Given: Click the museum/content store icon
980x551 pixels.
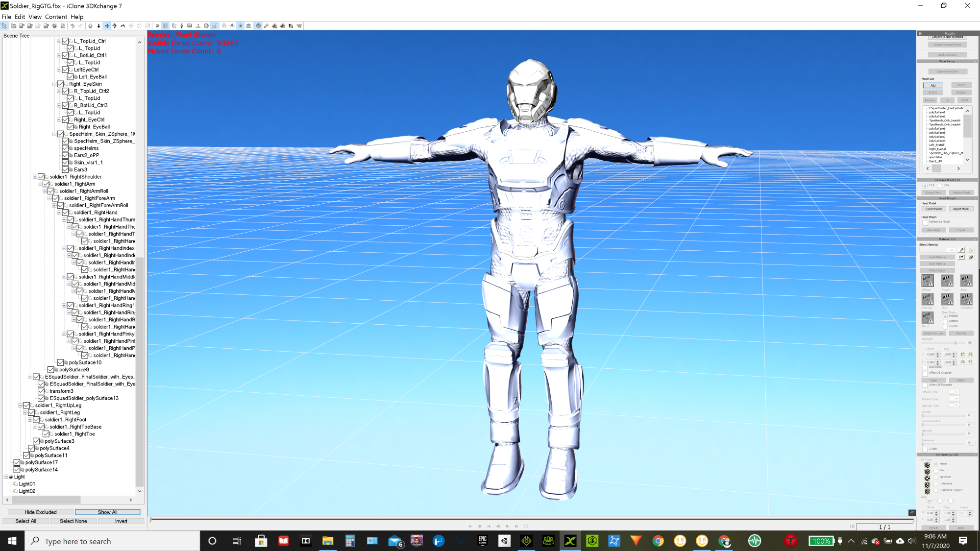Looking at the screenshot, I should coord(248,26).
